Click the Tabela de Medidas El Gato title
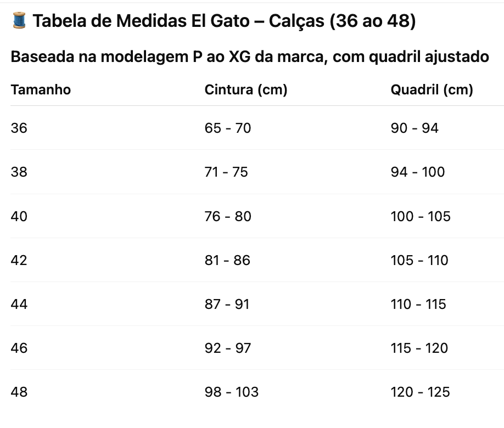 pos(224,21)
